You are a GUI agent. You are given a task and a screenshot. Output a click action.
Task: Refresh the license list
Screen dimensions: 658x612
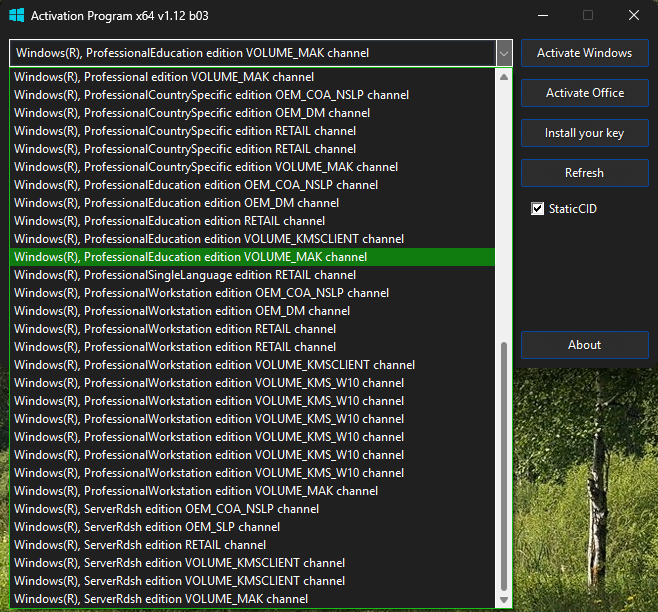[585, 173]
